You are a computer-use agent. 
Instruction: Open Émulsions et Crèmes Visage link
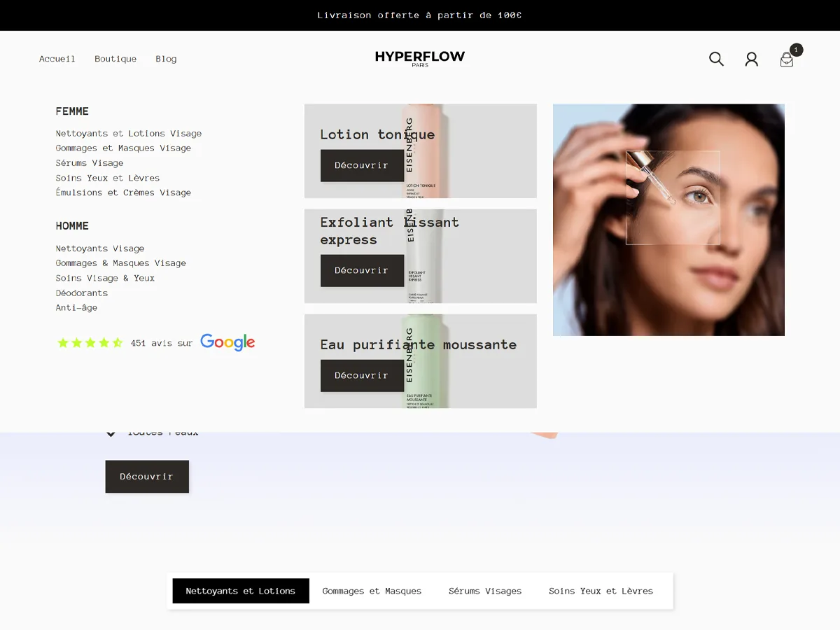coord(123,192)
